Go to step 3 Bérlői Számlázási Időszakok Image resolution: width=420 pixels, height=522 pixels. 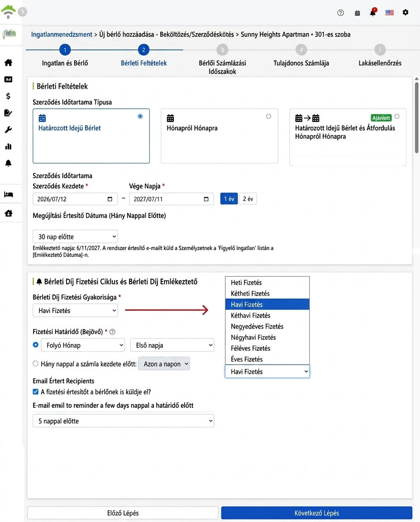(x=223, y=50)
